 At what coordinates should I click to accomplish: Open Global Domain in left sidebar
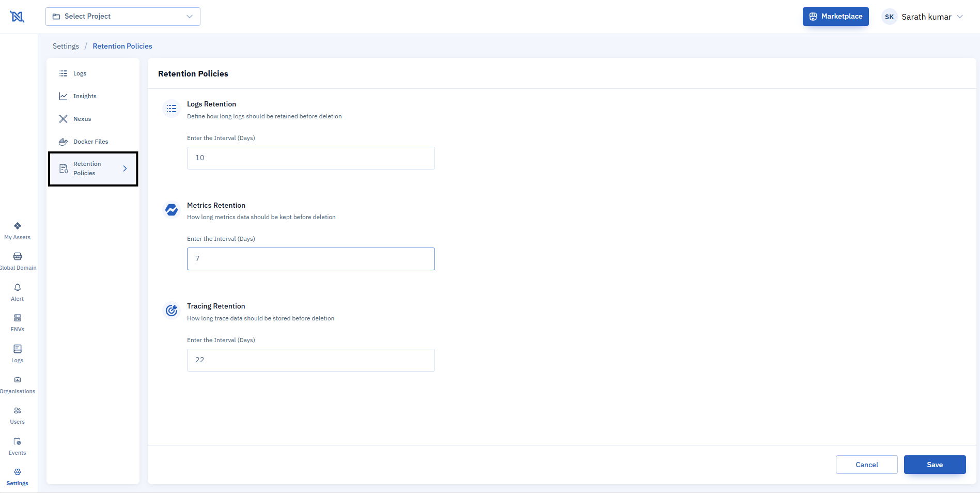pos(18,261)
